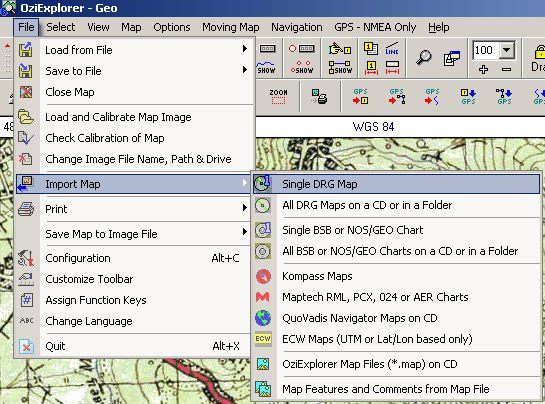
Task: Open the View menu
Action: (x=98, y=27)
